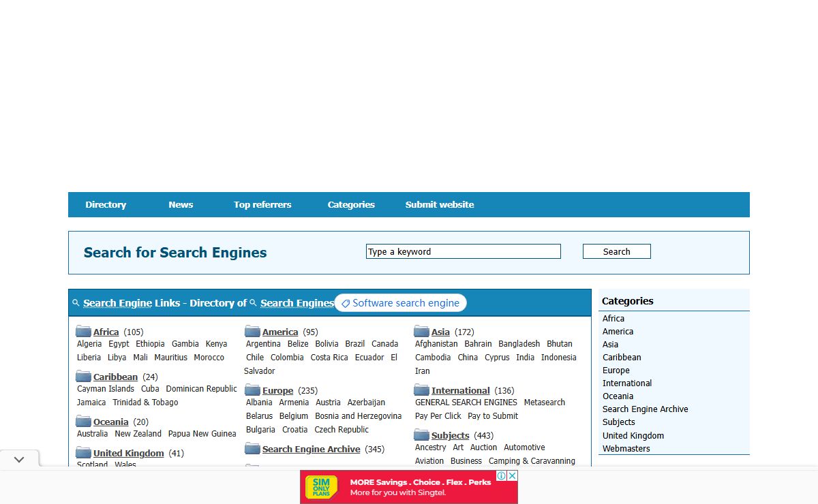Click the ad info icon on Singtel banner
This screenshot has width=818, height=504.
pyautogui.click(x=502, y=475)
